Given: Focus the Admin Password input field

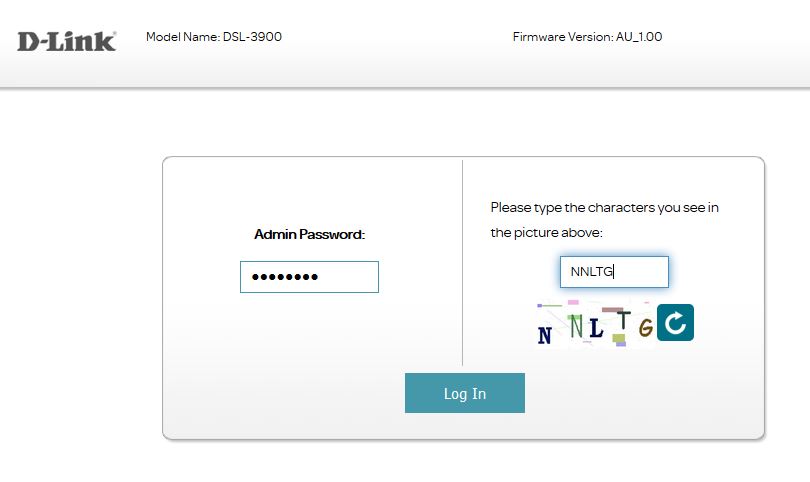Looking at the screenshot, I should click(309, 277).
